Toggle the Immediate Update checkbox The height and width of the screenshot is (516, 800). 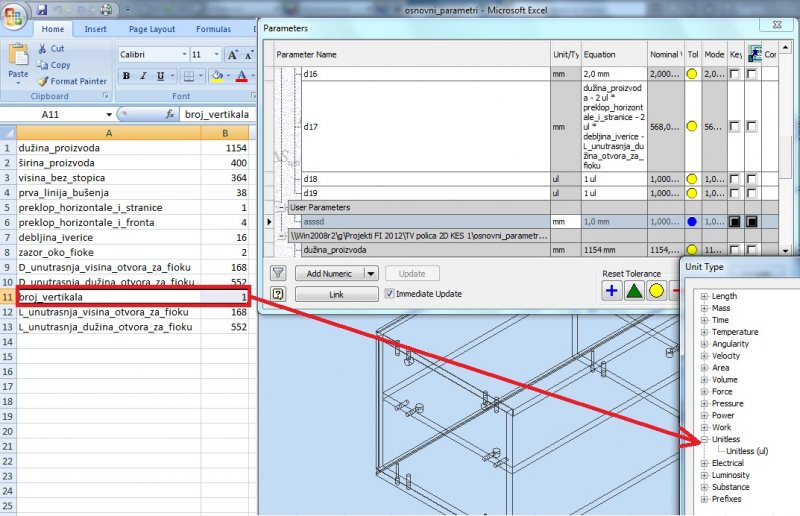[390, 294]
